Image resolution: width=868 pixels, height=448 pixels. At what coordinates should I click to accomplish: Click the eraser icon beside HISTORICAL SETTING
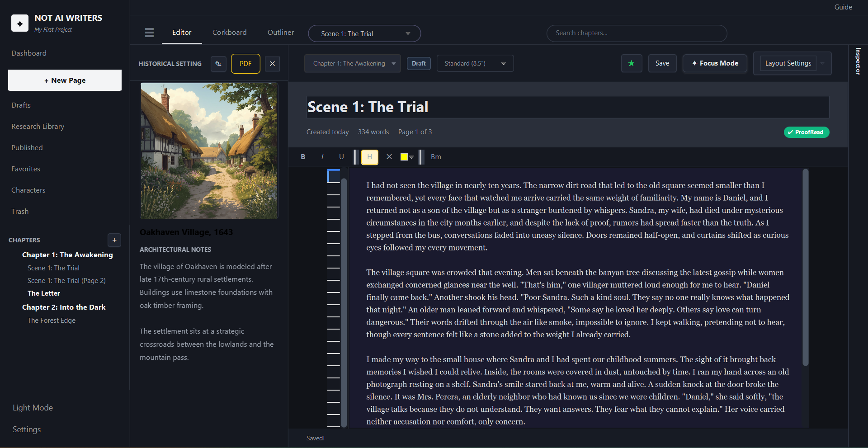[x=218, y=64]
